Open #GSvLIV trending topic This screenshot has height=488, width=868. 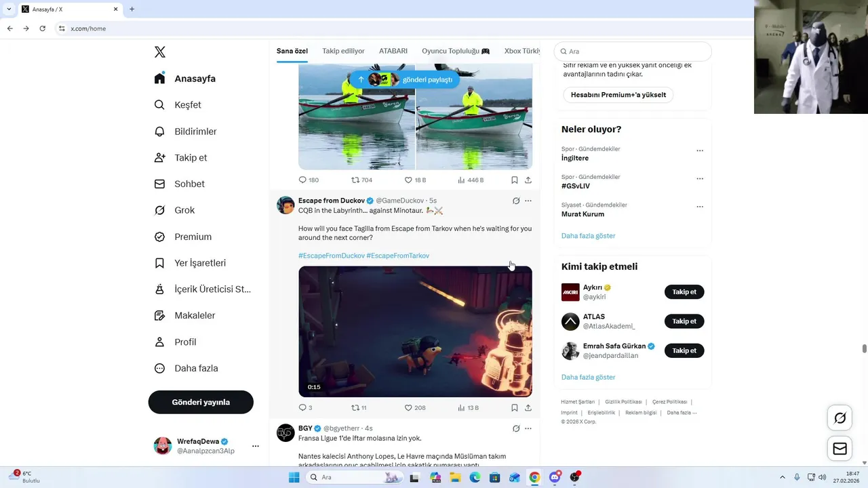click(x=576, y=186)
